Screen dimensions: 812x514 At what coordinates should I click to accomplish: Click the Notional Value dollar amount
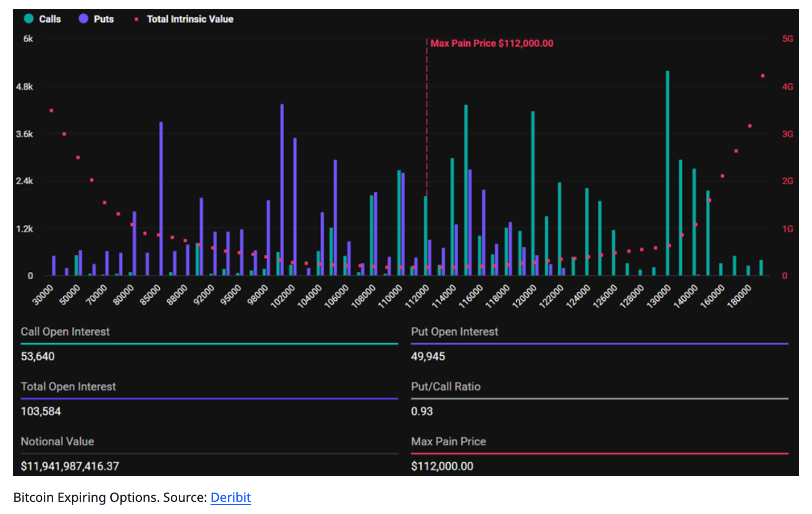(70, 466)
